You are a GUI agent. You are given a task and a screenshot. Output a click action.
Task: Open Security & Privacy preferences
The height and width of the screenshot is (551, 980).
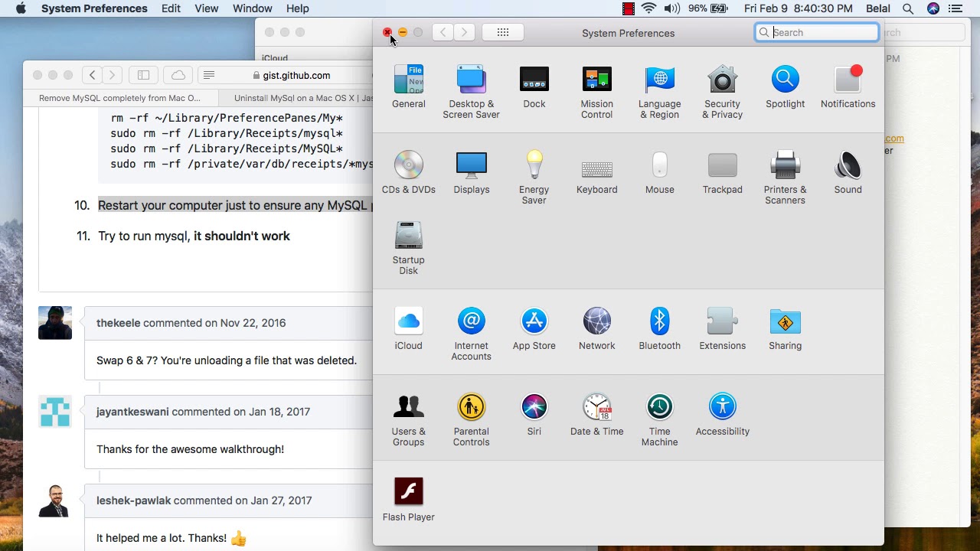722,92
